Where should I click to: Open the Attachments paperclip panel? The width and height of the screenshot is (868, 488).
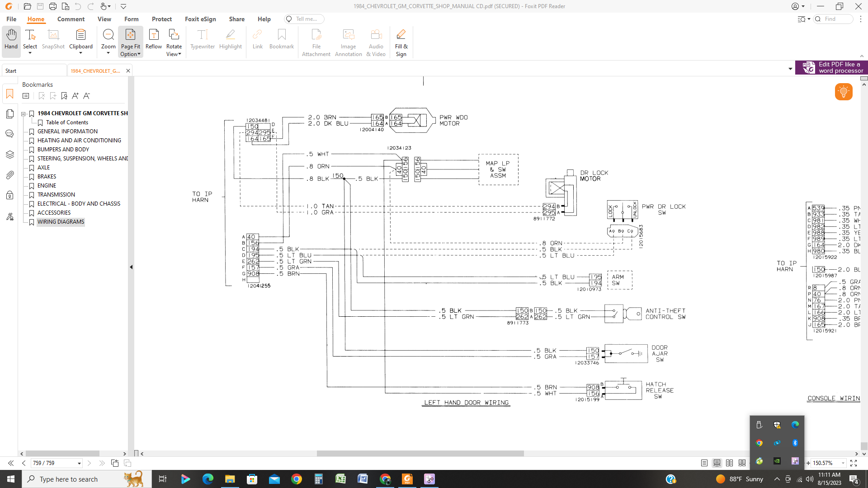pos(9,175)
